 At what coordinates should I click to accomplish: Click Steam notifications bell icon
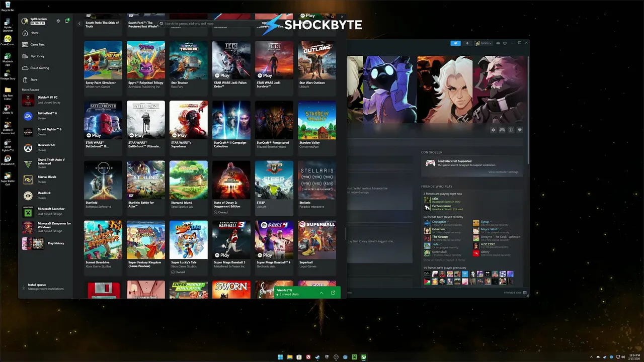(x=467, y=43)
